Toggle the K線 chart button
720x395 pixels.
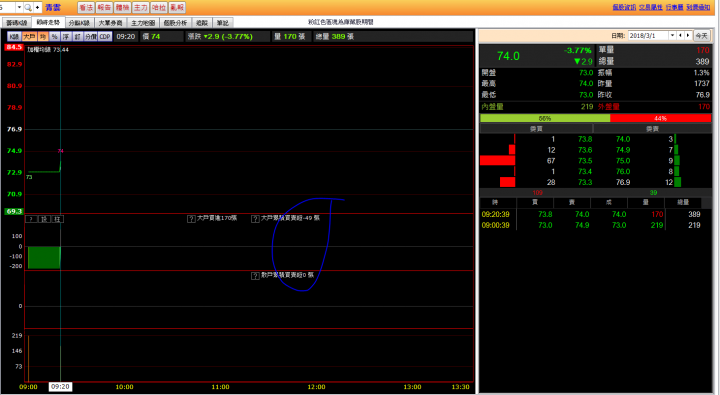coord(14,36)
